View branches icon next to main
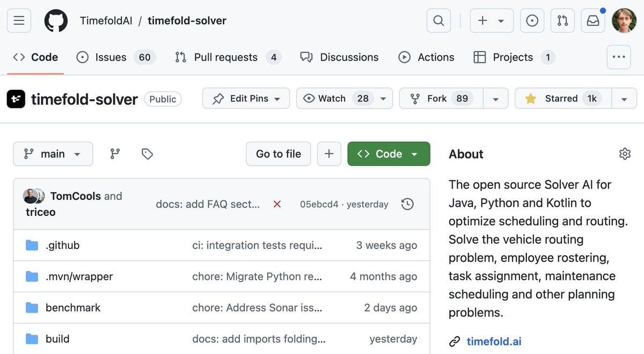This screenshot has width=644, height=354. tap(115, 154)
